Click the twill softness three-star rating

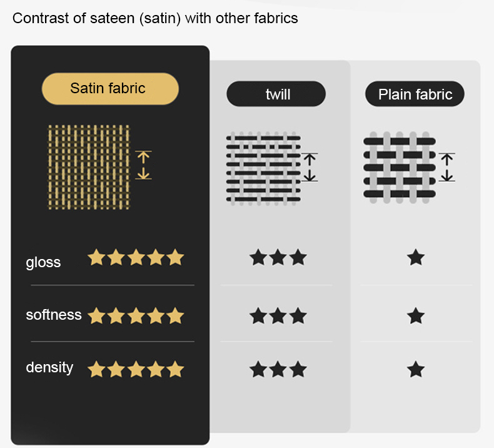tap(278, 316)
